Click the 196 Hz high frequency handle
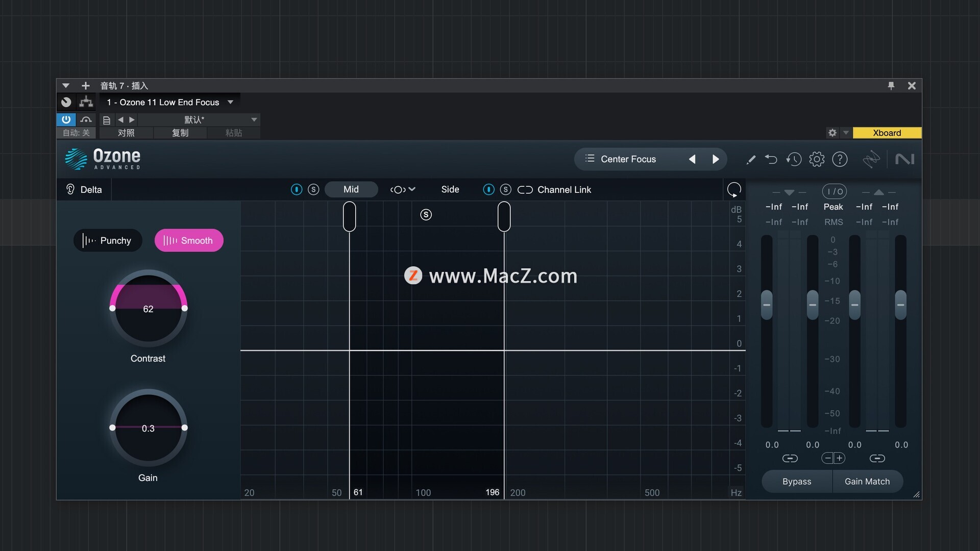Viewport: 980px width, 551px height. pyautogui.click(x=504, y=216)
